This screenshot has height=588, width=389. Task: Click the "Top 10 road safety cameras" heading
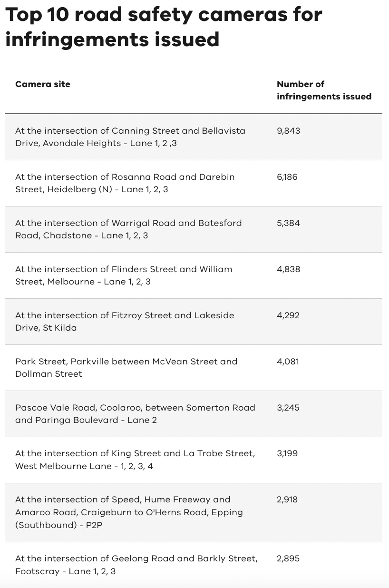164,27
